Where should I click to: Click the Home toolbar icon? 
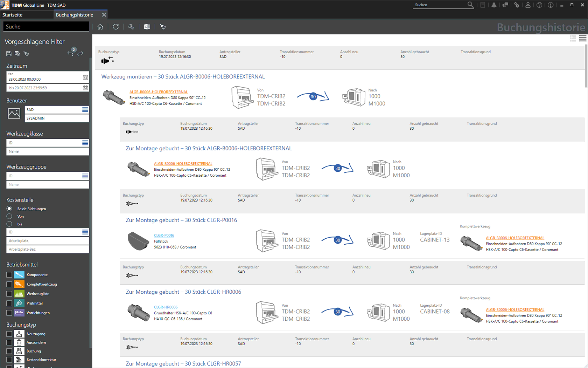pos(100,27)
